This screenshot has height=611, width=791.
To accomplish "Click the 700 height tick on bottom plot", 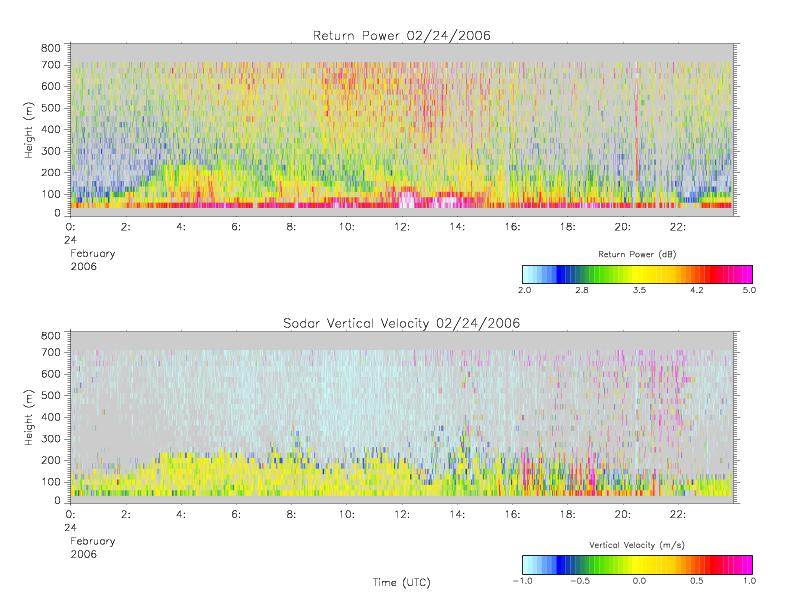I will point(50,352).
